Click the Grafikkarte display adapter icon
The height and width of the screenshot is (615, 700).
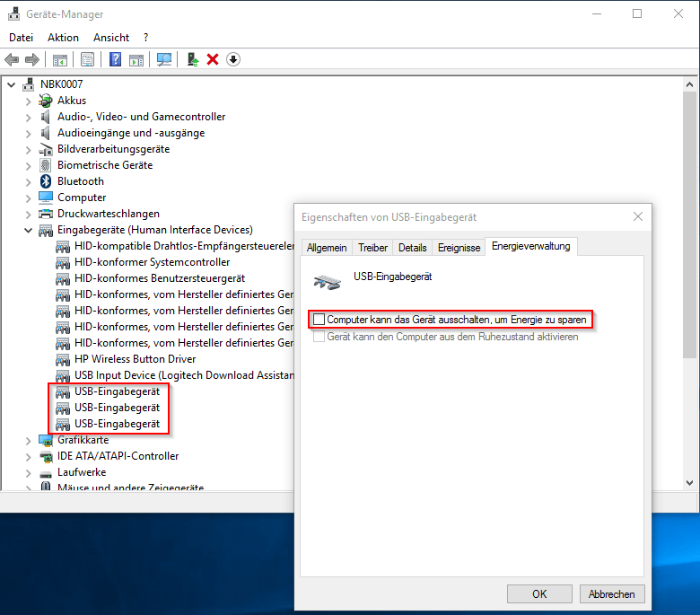pos(46,440)
